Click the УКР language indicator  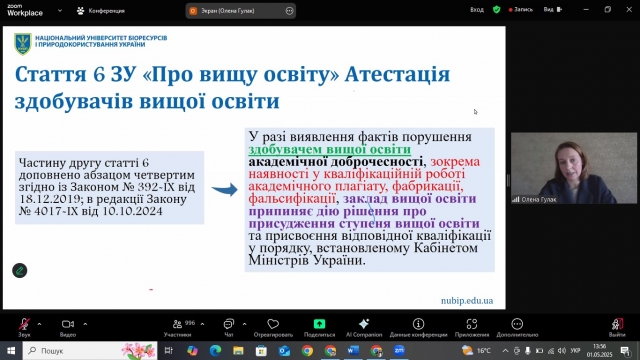pyautogui.click(x=576, y=351)
